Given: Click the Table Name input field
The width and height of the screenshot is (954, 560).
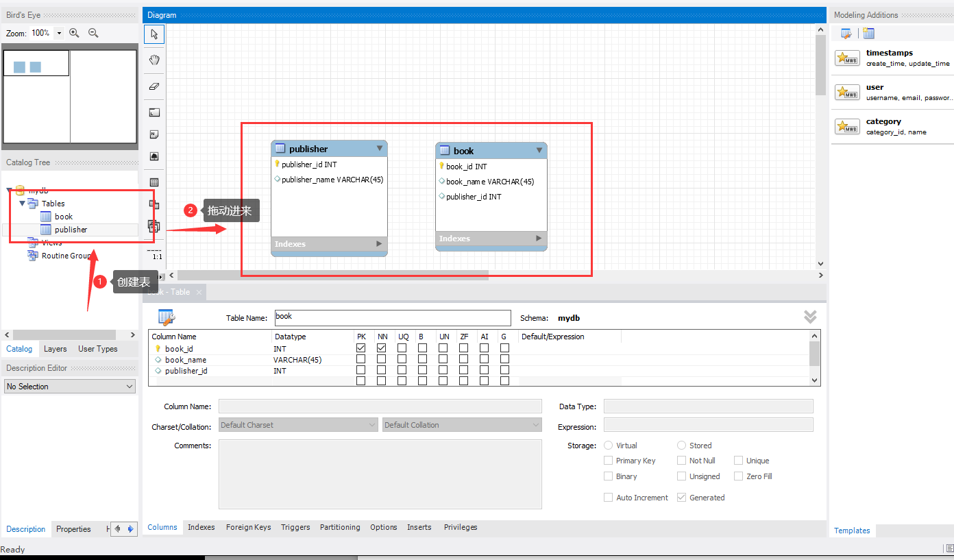Looking at the screenshot, I should click(392, 317).
